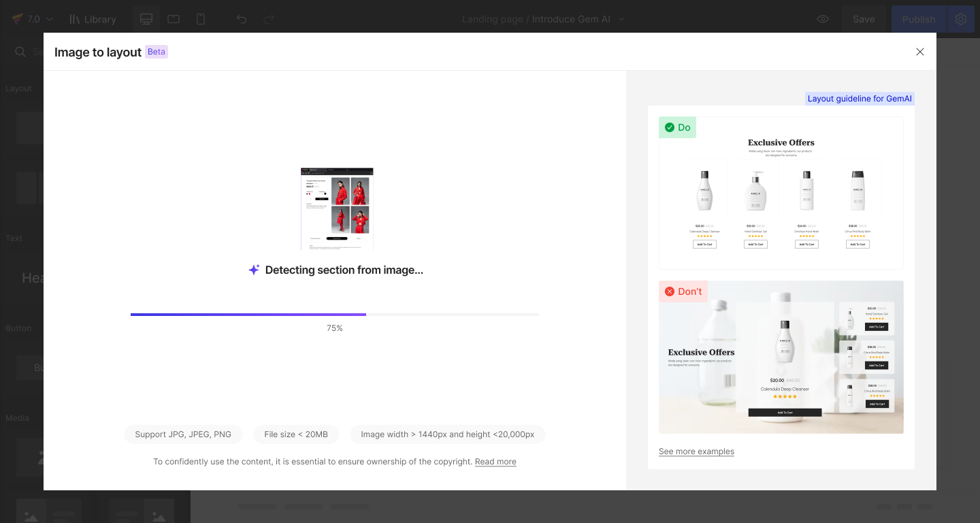The height and width of the screenshot is (523, 980).
Task: Click the preview eye icon
Action: pyautogui.click(x=823, y=19)
